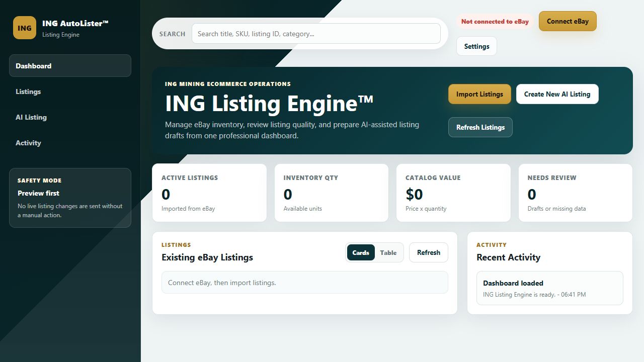Select the Active Listings stat card

click(x=209, y=193)
